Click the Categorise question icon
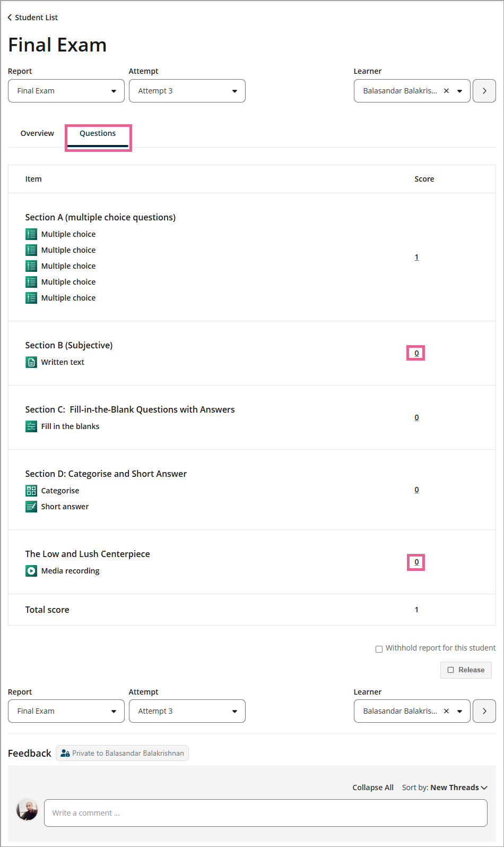This screenshot has width=504, height=847. click(31, 491)
